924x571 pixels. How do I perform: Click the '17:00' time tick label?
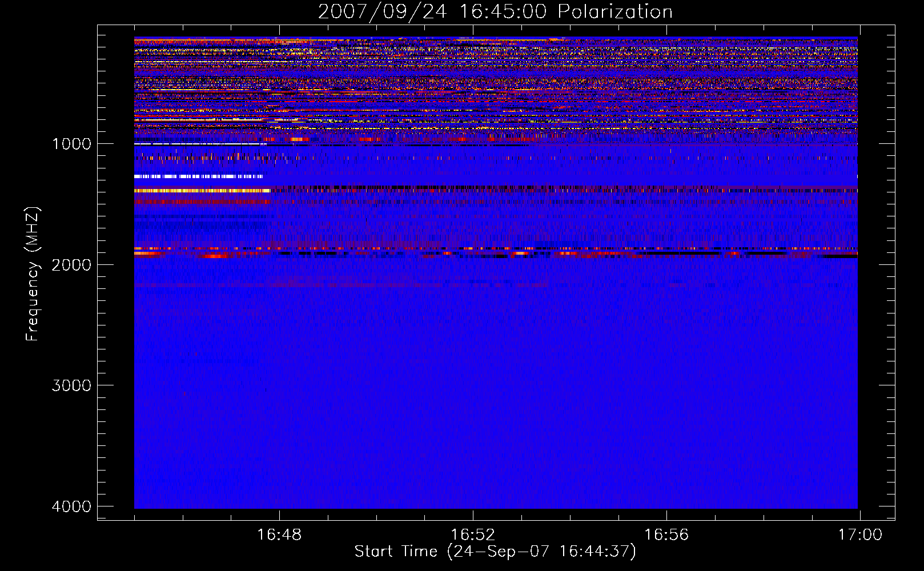pyautogui.click(x=860, y=535)
